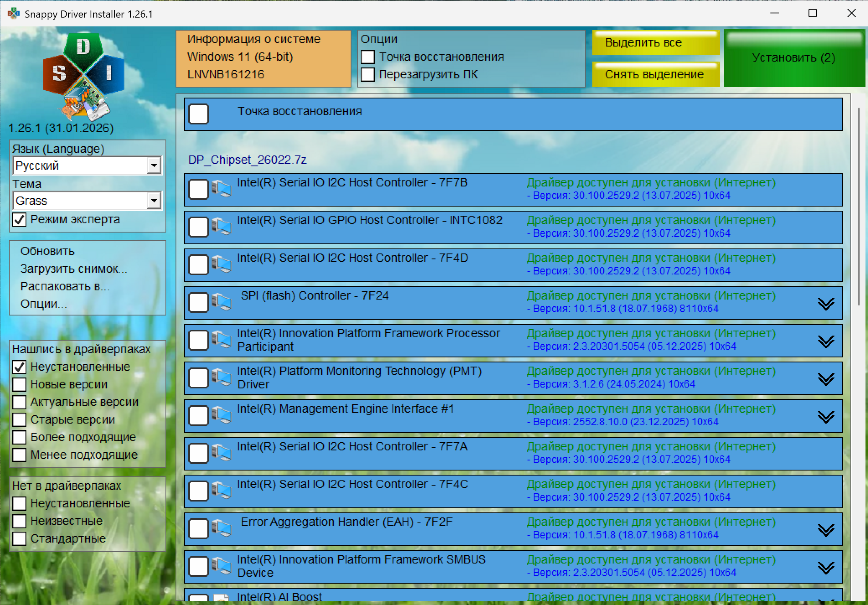Image resolution: width=868 pixels, height=605 pixels.
Task: Click device icon for Serial IO I2C 7F7B
Action: coord(221,189)
